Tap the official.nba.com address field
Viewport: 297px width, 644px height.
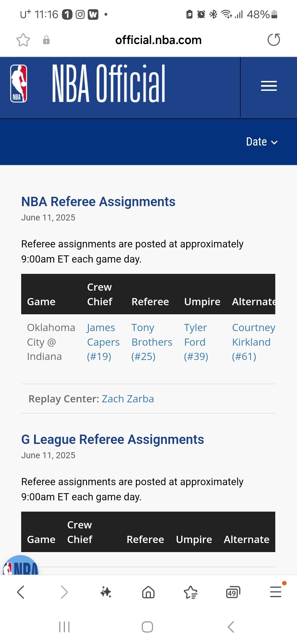(x=158, y=40)
